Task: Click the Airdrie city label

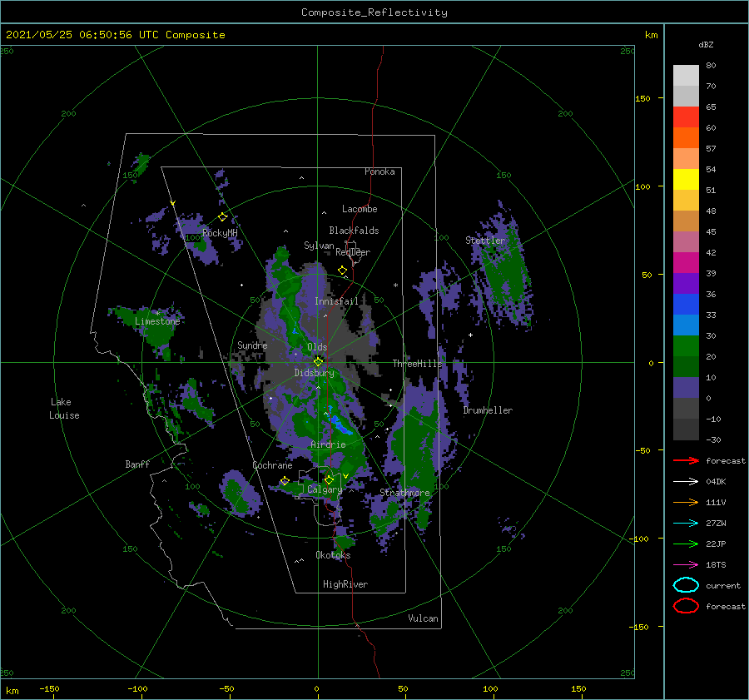Action: point(328,444)
